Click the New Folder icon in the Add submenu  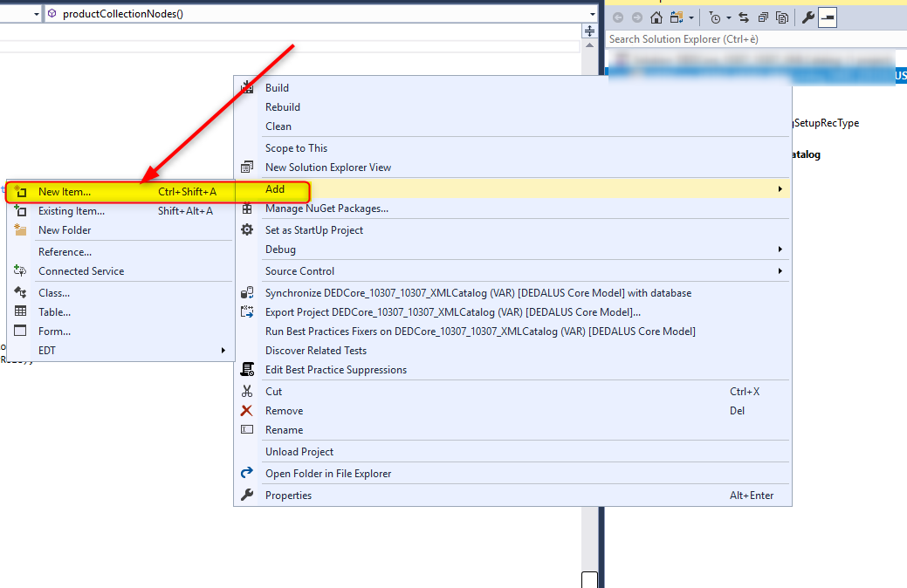[23, 229]
